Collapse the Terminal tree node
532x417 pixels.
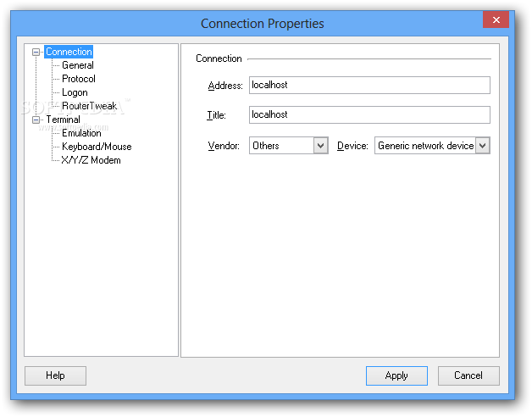click(36, 120)
